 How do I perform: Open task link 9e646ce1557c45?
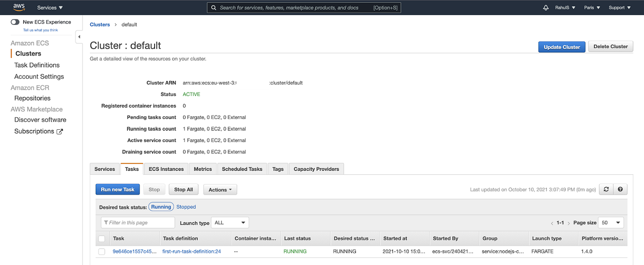[x=135, y=252]
